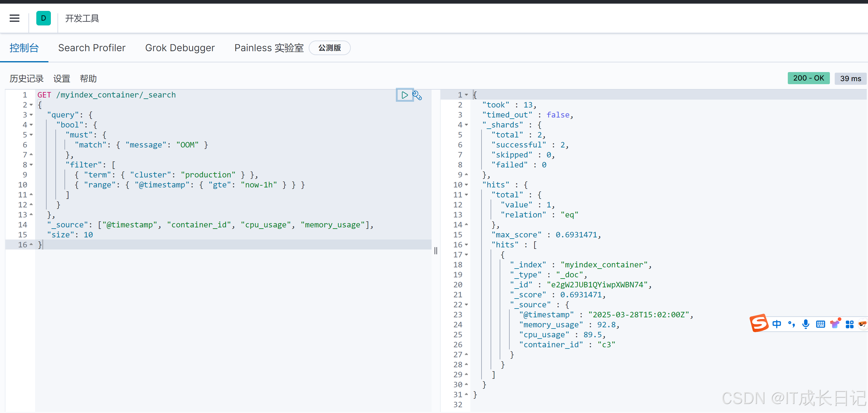The width and height of the screenshot is (868, 413).
Task: Open the wrench request options icon
Action: (417, 95)
